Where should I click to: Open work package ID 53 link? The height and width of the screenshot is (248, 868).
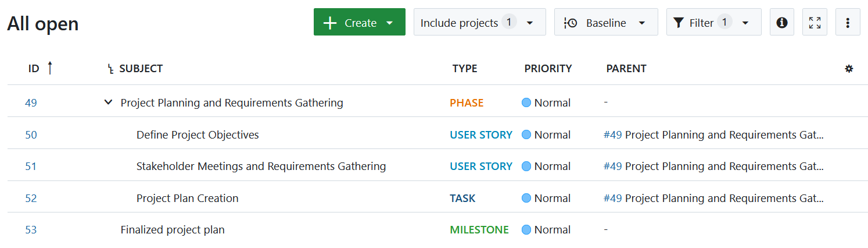click(31, 230)
